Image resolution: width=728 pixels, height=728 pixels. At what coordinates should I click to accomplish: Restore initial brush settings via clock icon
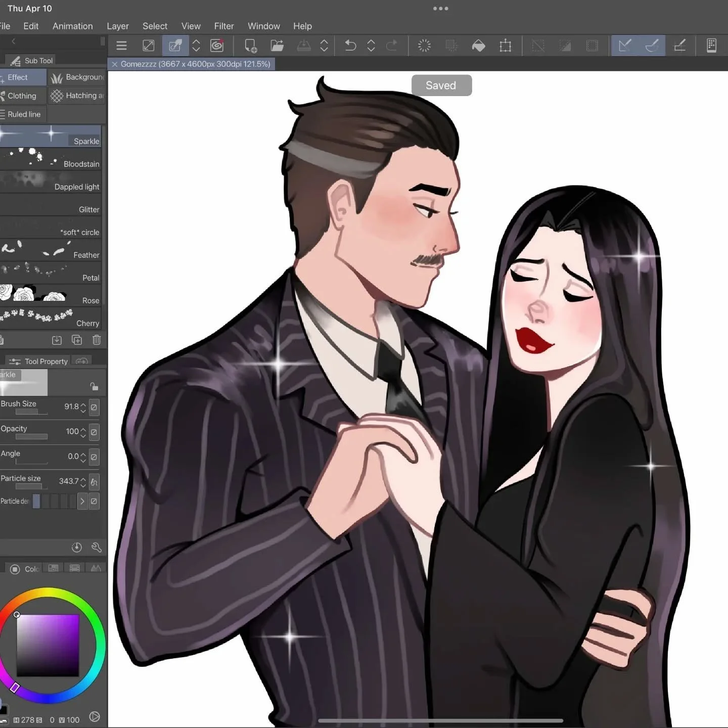tap(76, 548)
